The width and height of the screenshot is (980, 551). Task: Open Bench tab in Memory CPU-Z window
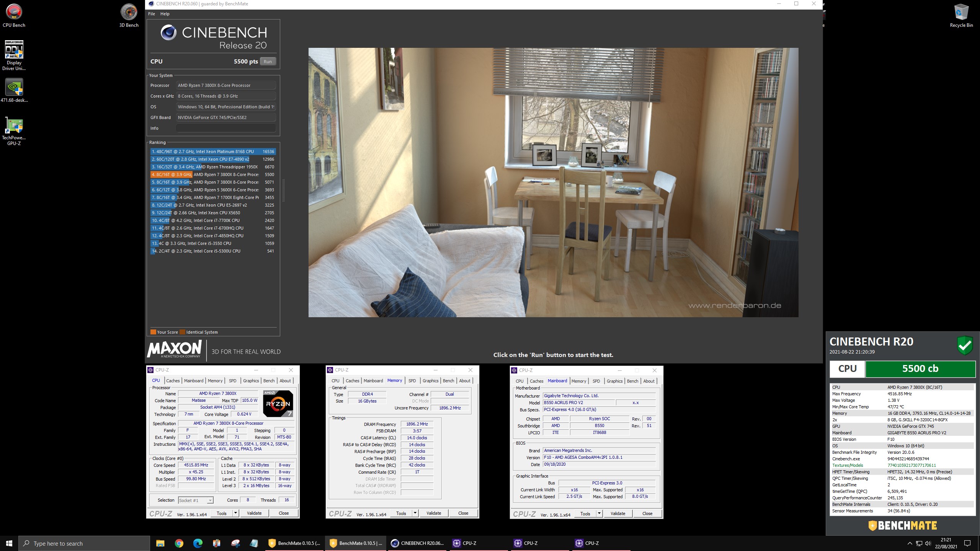point(449,381)
